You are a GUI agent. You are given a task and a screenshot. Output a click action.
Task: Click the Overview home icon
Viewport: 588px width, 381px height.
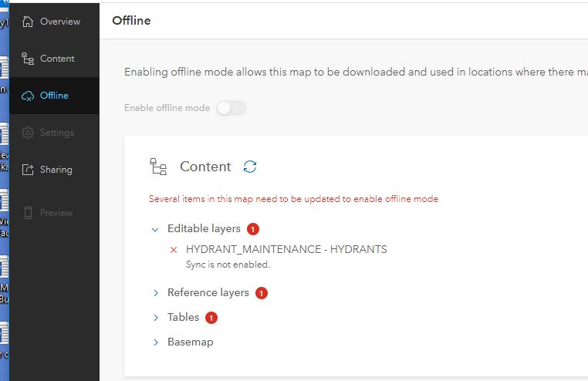click(27, 22)
